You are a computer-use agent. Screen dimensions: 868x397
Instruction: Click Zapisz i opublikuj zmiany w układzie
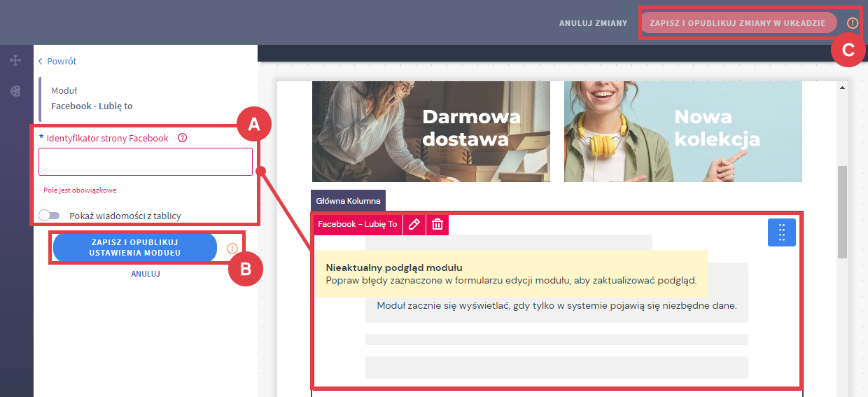point(738,23)
